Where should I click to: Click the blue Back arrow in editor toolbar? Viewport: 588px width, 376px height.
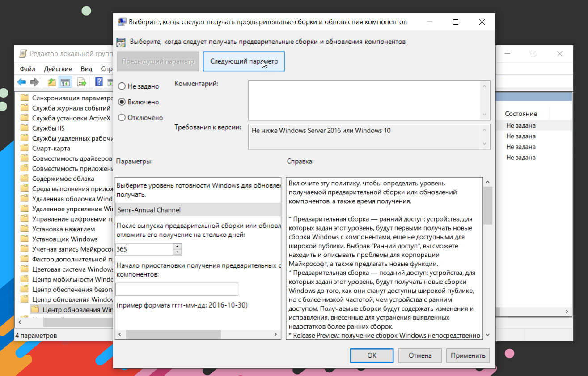(x=21, y=82)
